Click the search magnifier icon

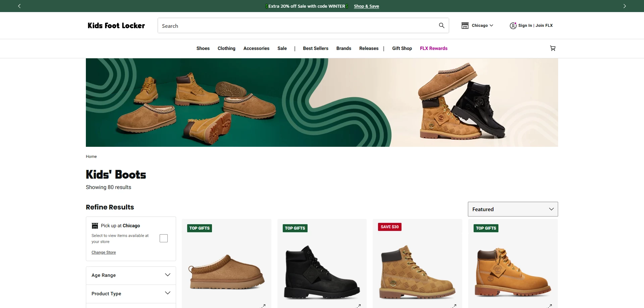point(441,25)
